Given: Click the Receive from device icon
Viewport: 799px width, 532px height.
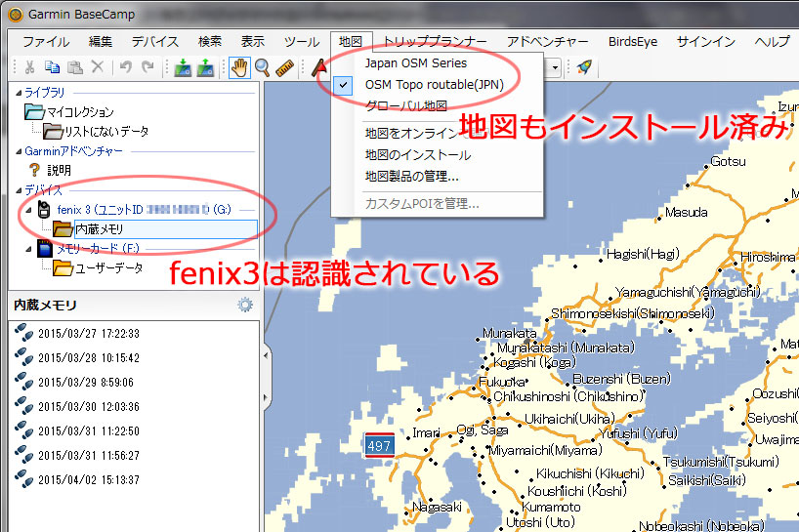Looking at the screenshot, I should click(205, 67).
